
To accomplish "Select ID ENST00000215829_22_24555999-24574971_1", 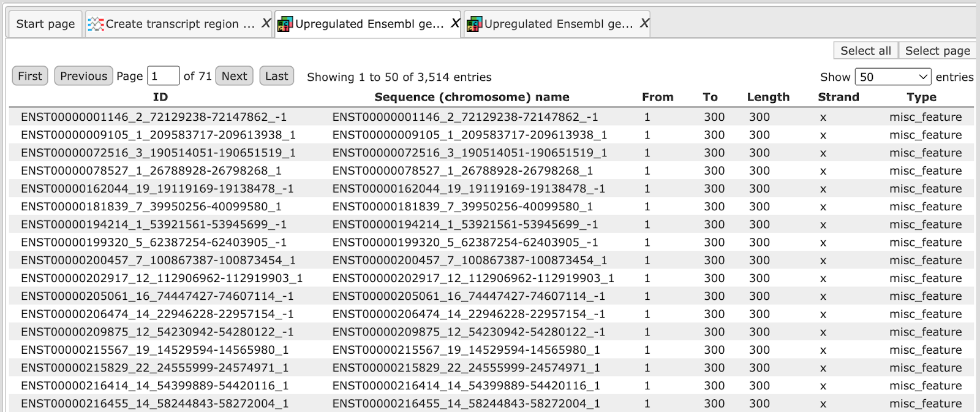I will point(155,368).
